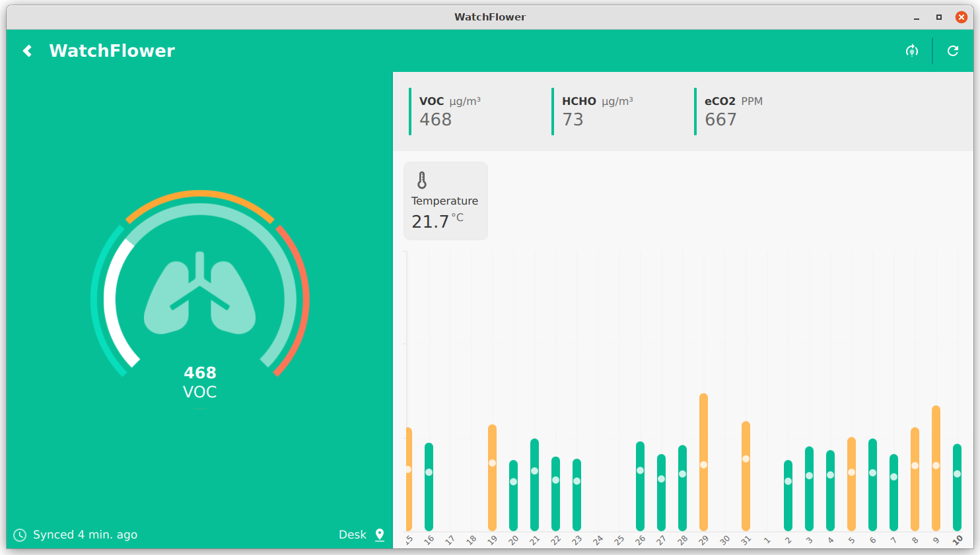Select the green chart bar for day 16

click(429, 487)
